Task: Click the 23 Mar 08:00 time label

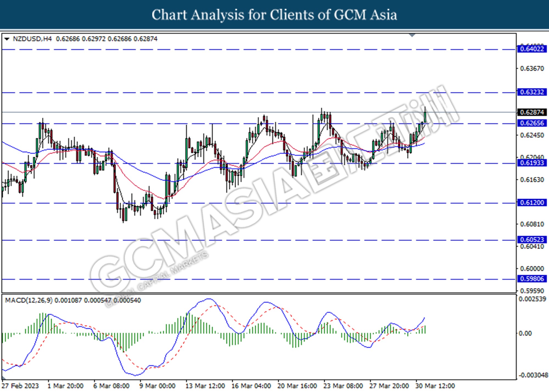Action: coord(343,386)
